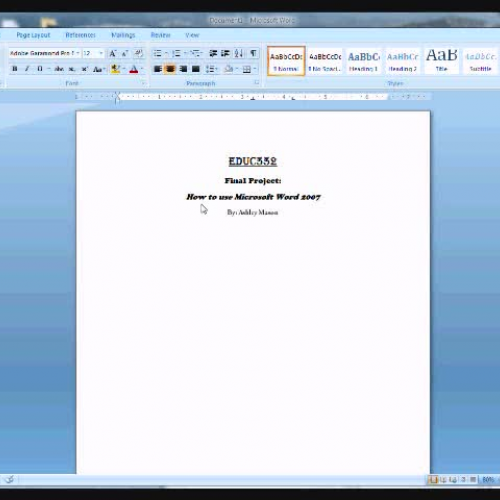Toggle the highlighted center alignment button
The image size is (500, 500).
(x=170, y=69)
